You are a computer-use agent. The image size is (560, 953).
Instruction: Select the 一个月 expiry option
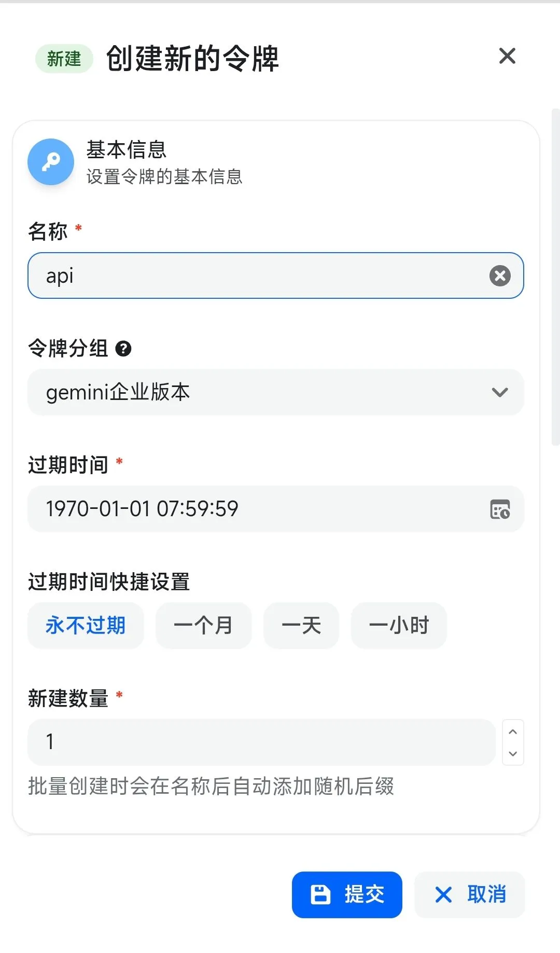(204, 626)
